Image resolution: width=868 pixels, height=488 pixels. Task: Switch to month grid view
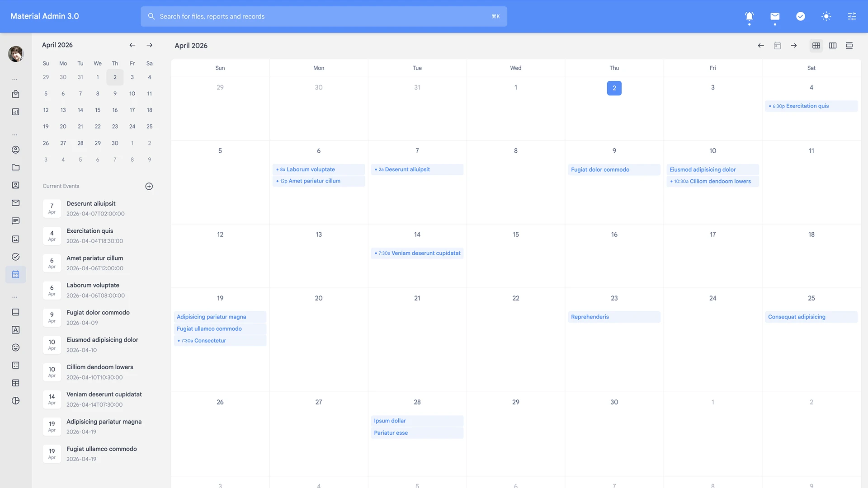(x=816, y=46)
